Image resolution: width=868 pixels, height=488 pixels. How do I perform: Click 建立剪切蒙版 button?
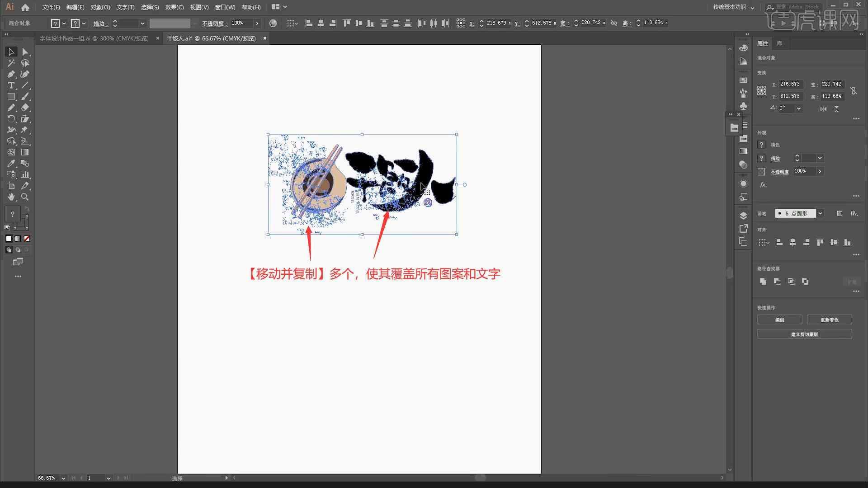pyautogui.click(x=804, y=333)
